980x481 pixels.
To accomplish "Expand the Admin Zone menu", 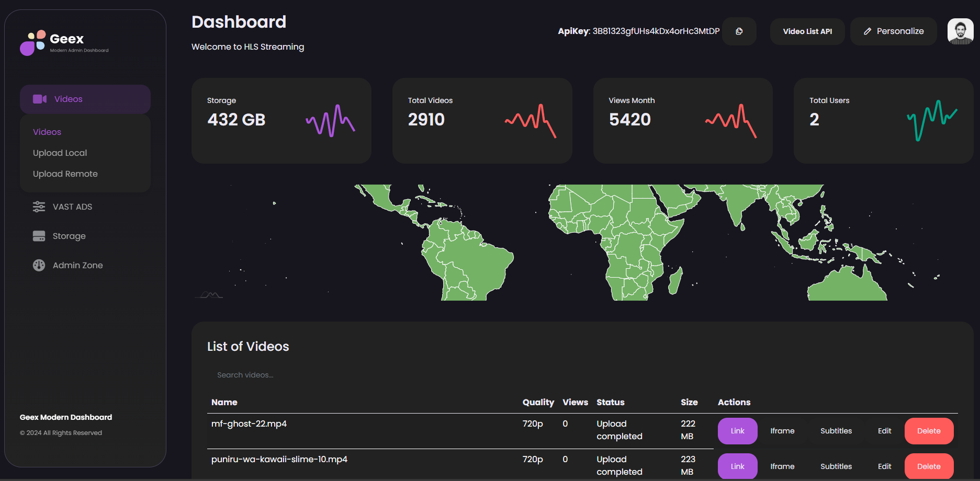I will point(85,265).
